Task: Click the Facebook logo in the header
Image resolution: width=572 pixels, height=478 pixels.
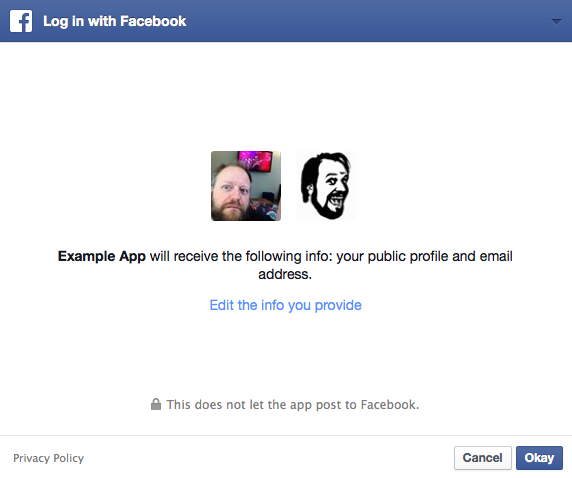Action: (21, 21)
